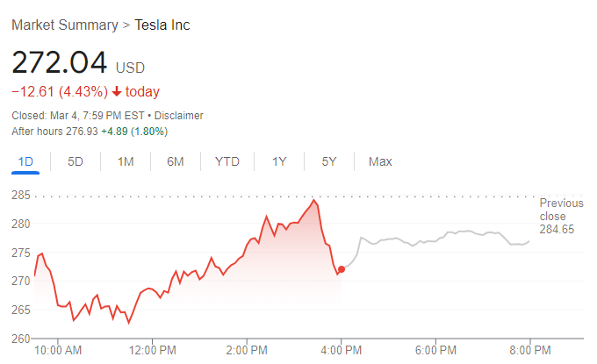Click the 12:00 PM axis label
Viewport: 597px width, 364px height.
click(152, 351)
